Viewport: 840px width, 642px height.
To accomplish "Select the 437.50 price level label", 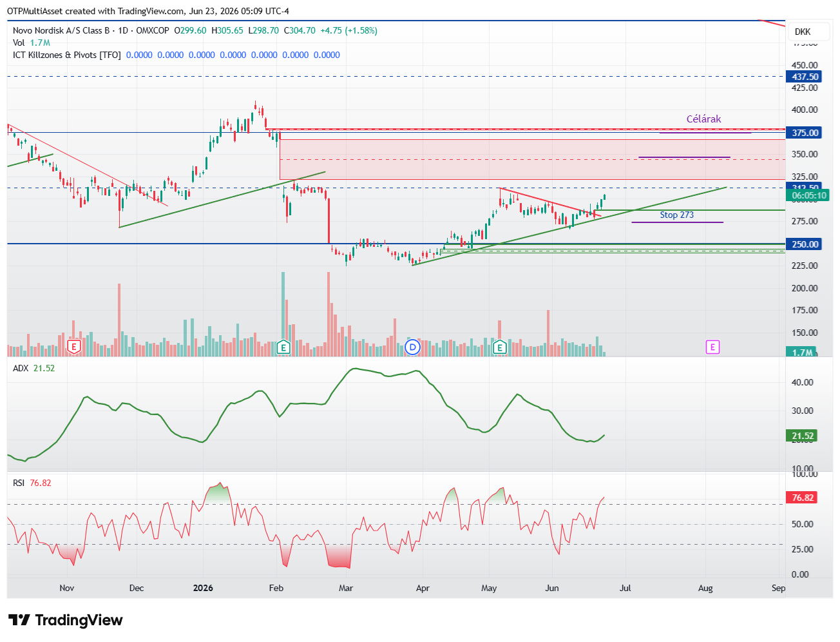I will coord(805,77).
